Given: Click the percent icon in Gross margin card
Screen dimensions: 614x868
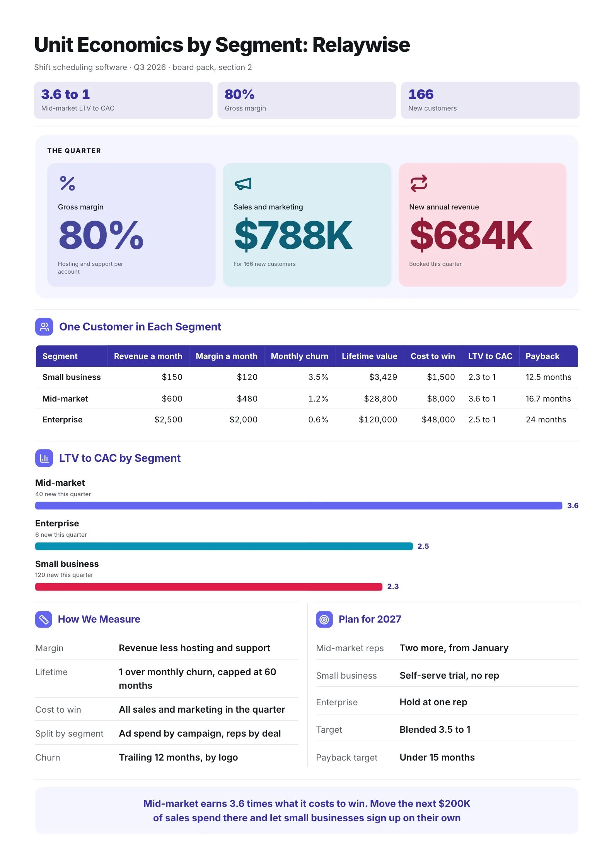Looking at the screenshot, I should (67, 183).
